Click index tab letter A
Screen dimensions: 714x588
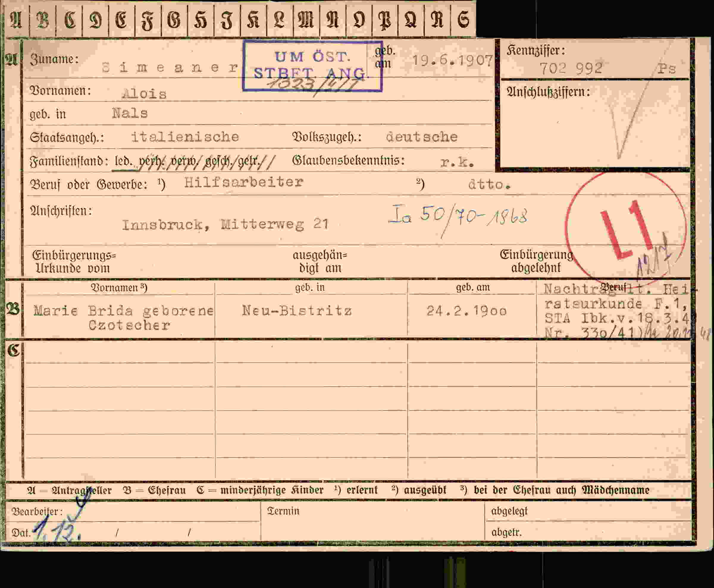(x=16, y=19)
